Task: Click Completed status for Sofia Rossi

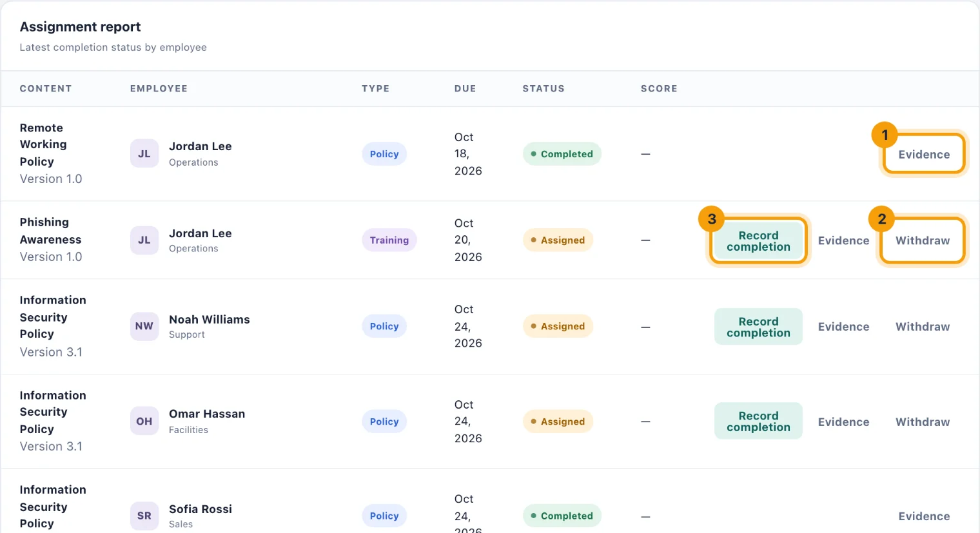Action: (x=562, y=516)
